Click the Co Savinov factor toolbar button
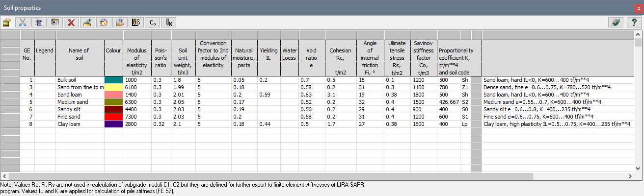Image resolution: width=644 pixels, height=196 pixels. pos(153,22)
